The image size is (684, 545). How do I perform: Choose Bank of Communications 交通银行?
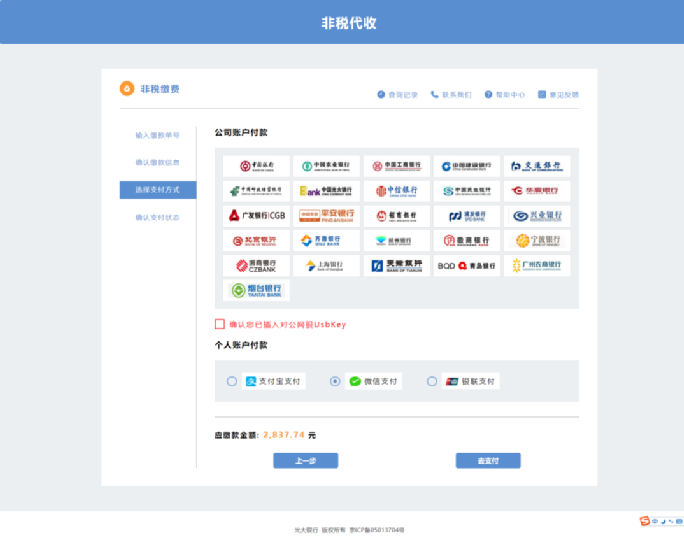point(537,166)
